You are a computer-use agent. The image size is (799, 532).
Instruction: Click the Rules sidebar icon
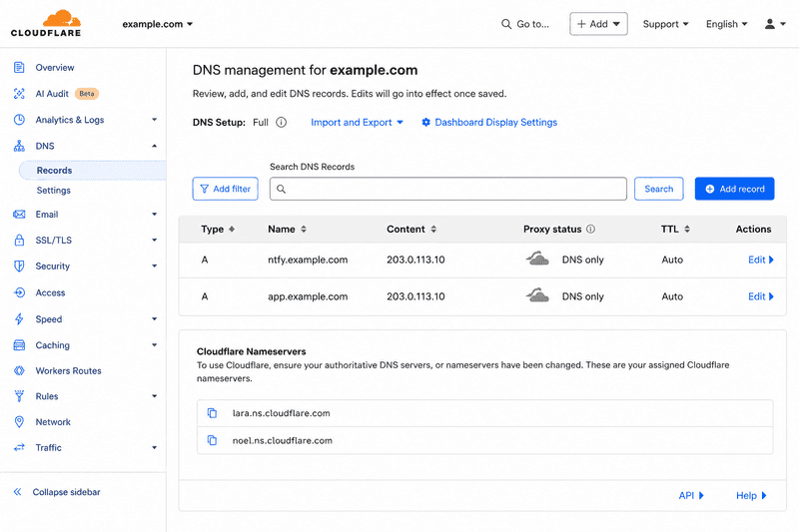19,396
